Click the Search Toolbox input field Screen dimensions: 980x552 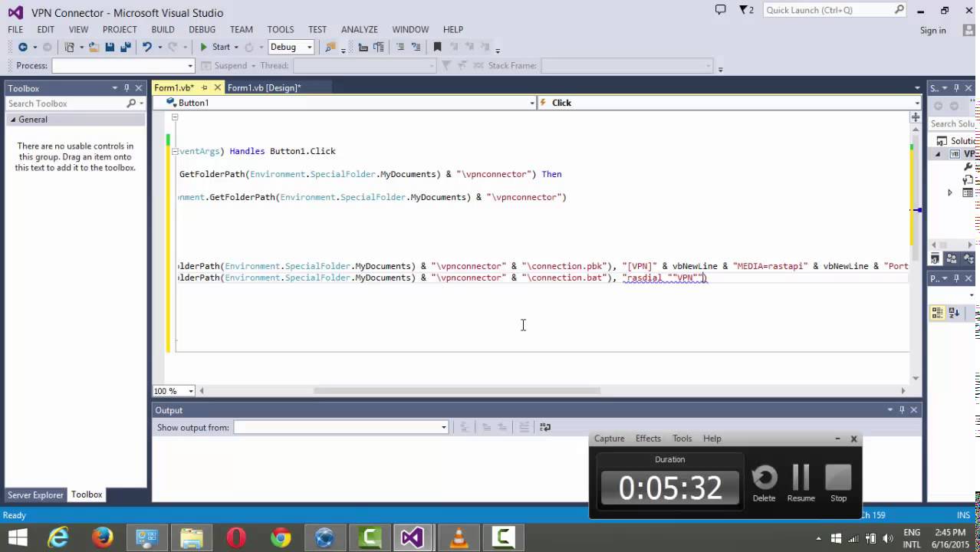pyautogui.click(x=67, y=103)
